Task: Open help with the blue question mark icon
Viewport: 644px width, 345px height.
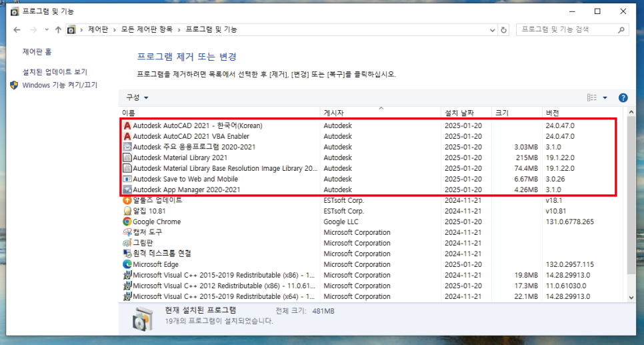Action: pos(623,98)
